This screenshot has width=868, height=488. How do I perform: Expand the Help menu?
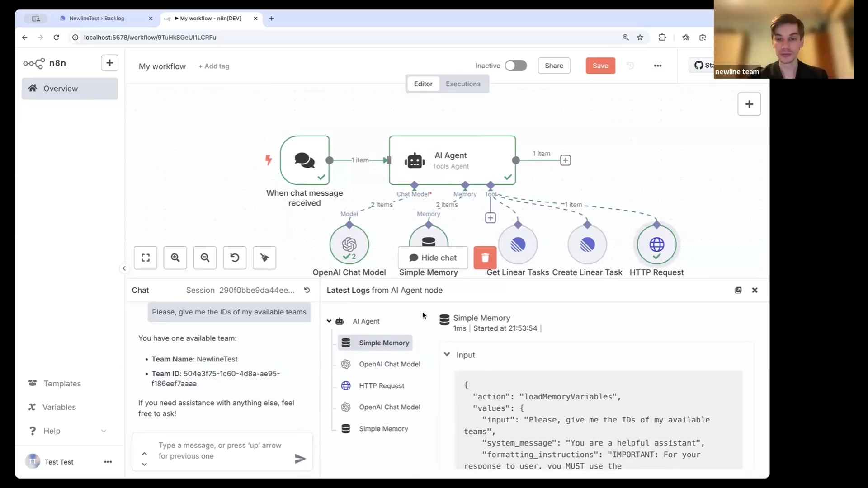point(68,431)
